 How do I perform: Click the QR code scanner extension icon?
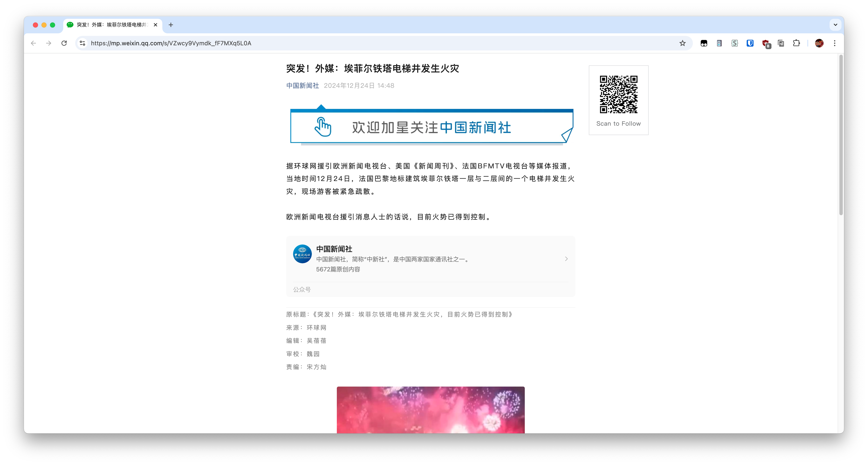pos(719,43)
